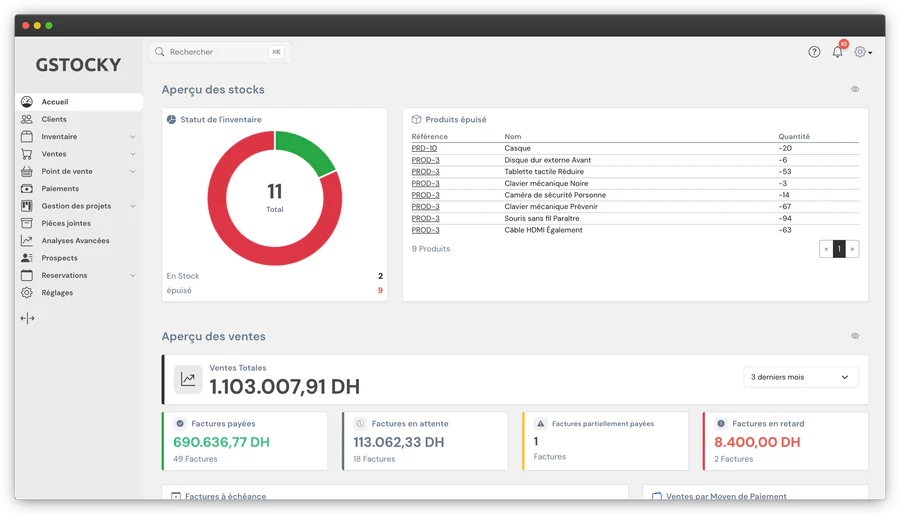Image resolution: width=900 pixels, height=514 pixels.
Task: Collapse the sidebar with the arrows icon
Action: pos(28,318)
